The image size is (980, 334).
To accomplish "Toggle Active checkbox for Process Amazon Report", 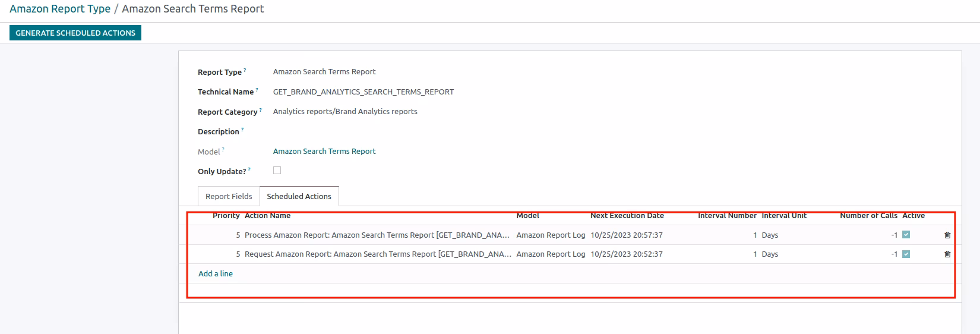I will (x=906, y=235).
